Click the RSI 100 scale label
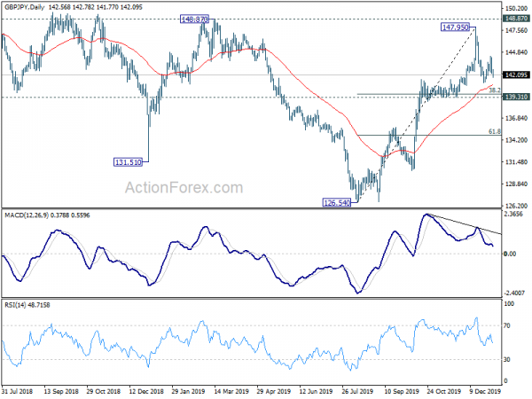This screenshot has height=399, width=532. 509,304
